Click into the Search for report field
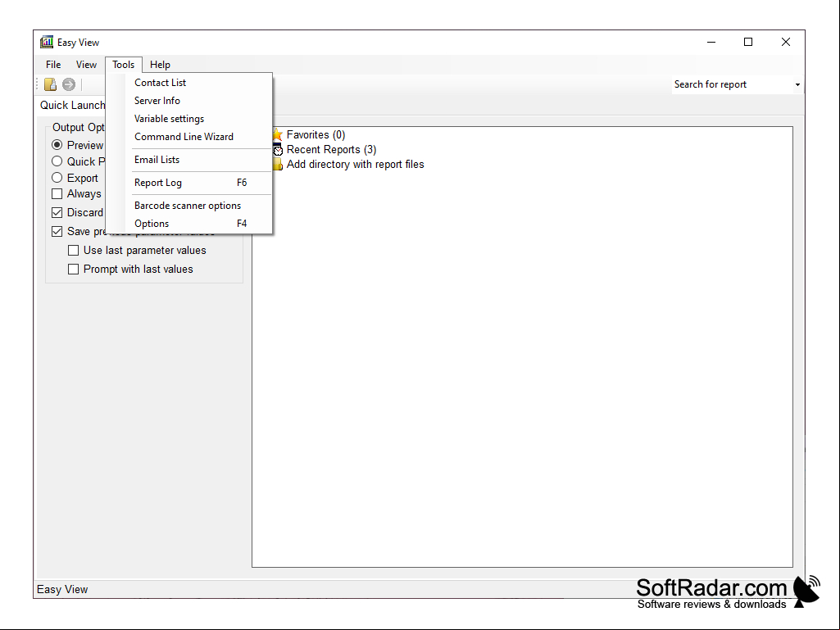 coord(732,84)
